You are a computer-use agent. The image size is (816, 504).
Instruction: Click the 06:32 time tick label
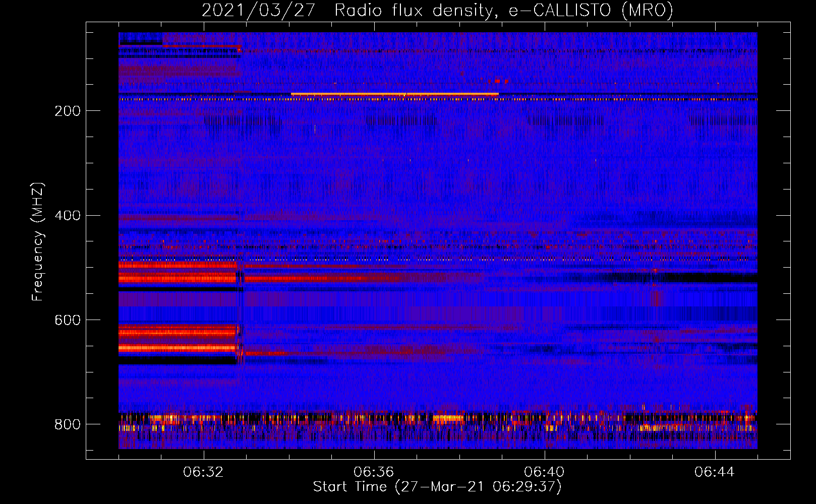click(203, 472)
